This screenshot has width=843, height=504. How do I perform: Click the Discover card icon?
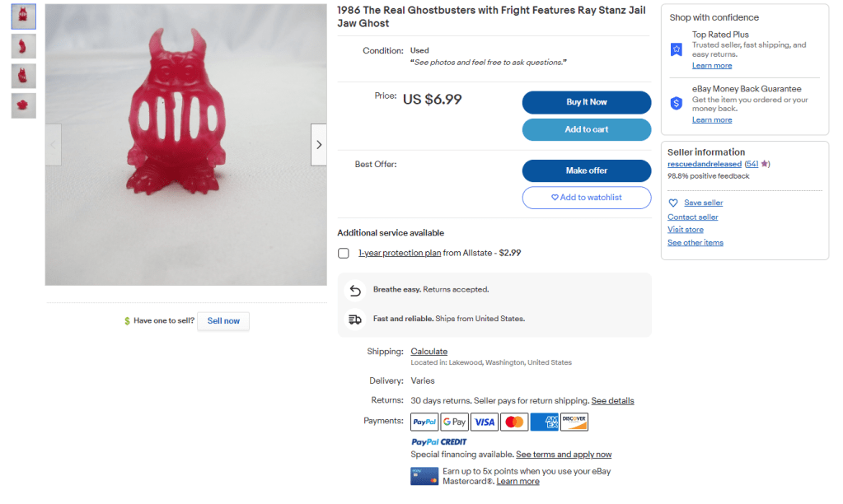click(x=574, y=422)
